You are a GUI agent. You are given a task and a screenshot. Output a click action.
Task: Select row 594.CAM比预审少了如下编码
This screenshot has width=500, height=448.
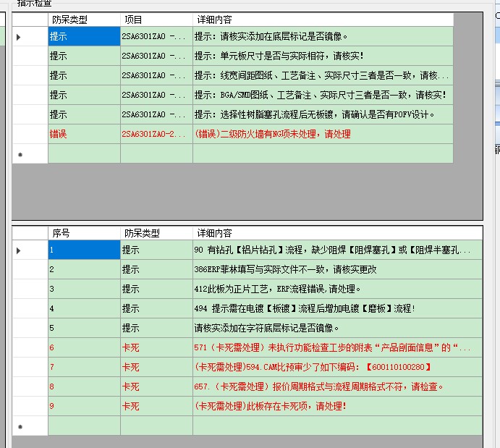point(337,367)
